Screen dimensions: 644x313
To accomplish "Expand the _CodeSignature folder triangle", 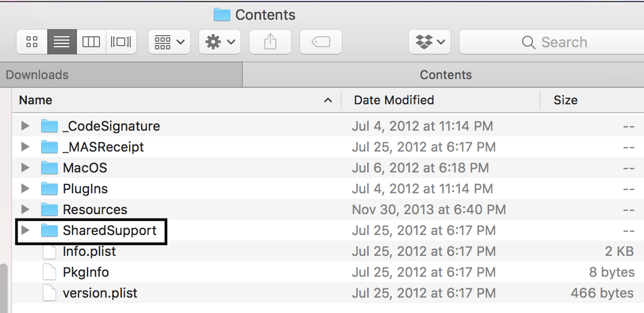I will pos(25,126).
